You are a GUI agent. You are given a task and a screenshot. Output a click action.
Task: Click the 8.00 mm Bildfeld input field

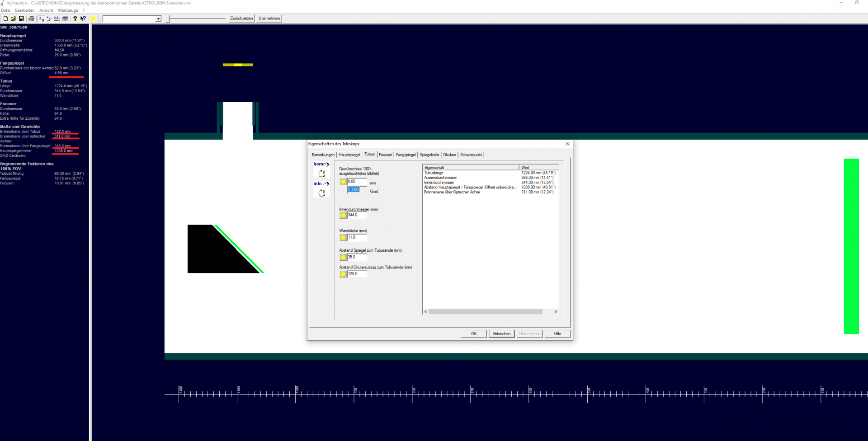[x=357, y=182]
